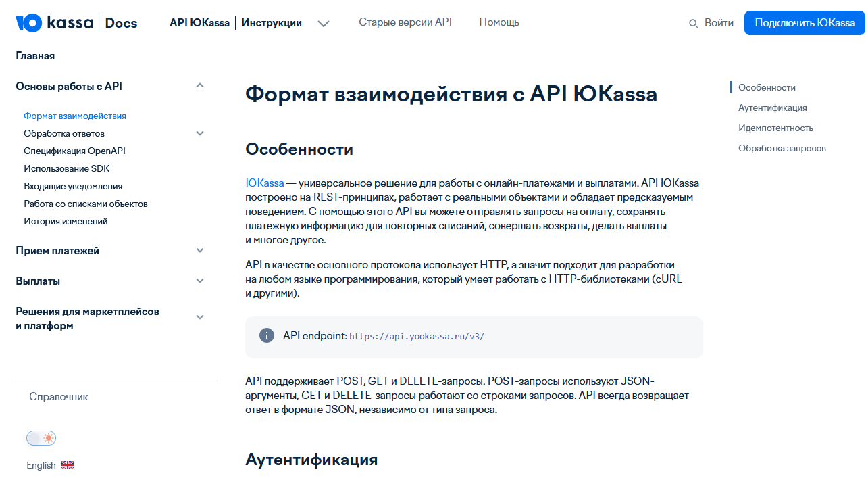
Task: Open Обработка ответов sidebar item
Action: tap(64, 133)
